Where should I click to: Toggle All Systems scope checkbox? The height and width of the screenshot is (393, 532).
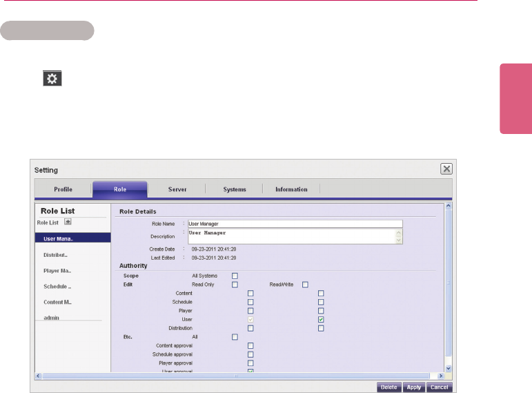(235, 276)
